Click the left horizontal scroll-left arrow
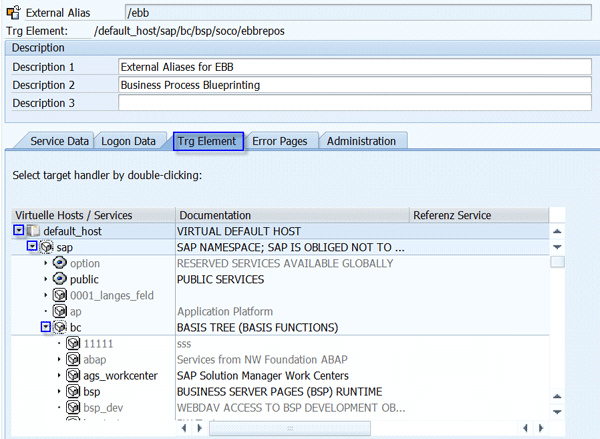The width and height of the screenshot is (600, 439). pyautogui.click(x=184, y=428)
